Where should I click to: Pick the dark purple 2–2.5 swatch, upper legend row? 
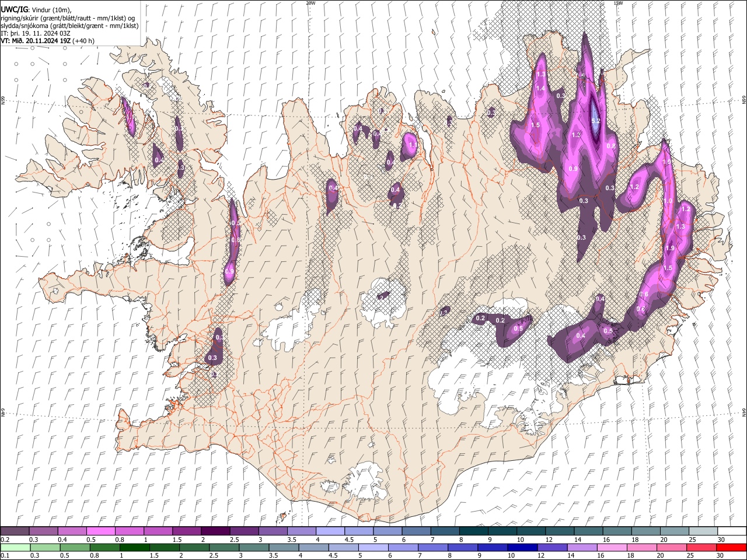pyautogui.click(x=215, y=531)
